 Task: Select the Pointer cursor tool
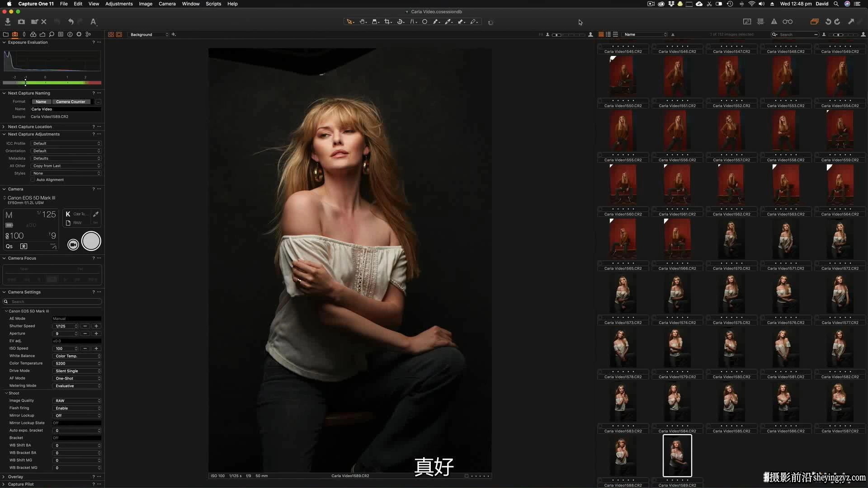click(349, 22)
